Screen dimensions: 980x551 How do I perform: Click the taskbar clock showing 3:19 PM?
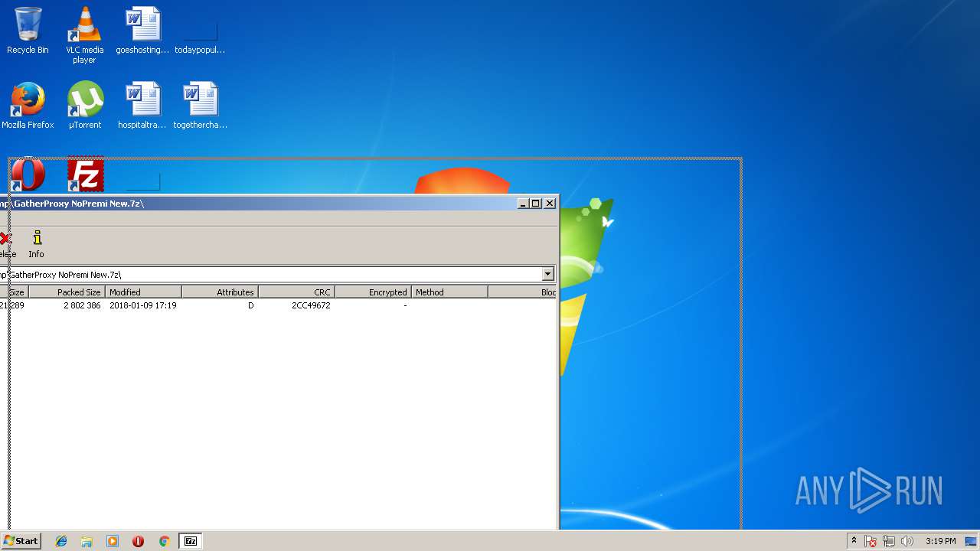[940, 541]
